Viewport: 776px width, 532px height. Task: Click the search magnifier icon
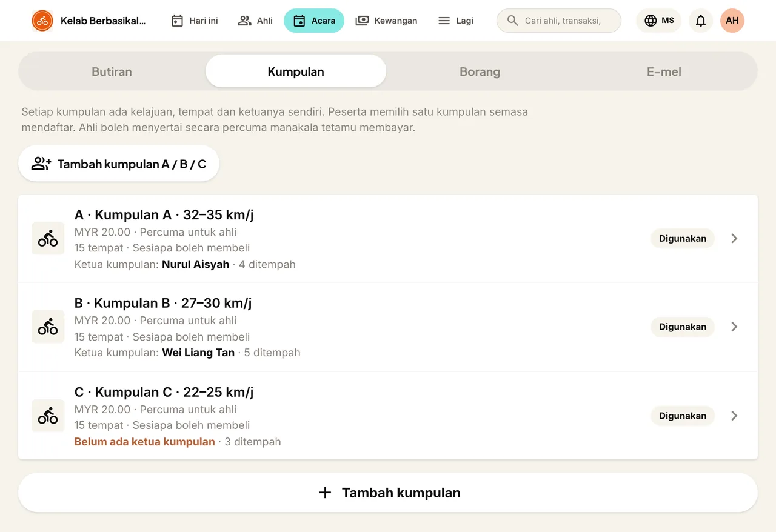coord(513,21)
